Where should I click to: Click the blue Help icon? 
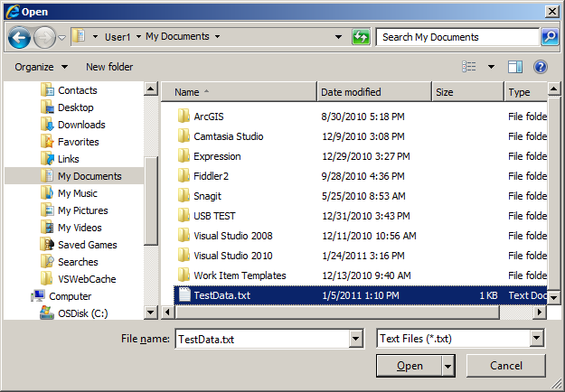coord(541,67)
